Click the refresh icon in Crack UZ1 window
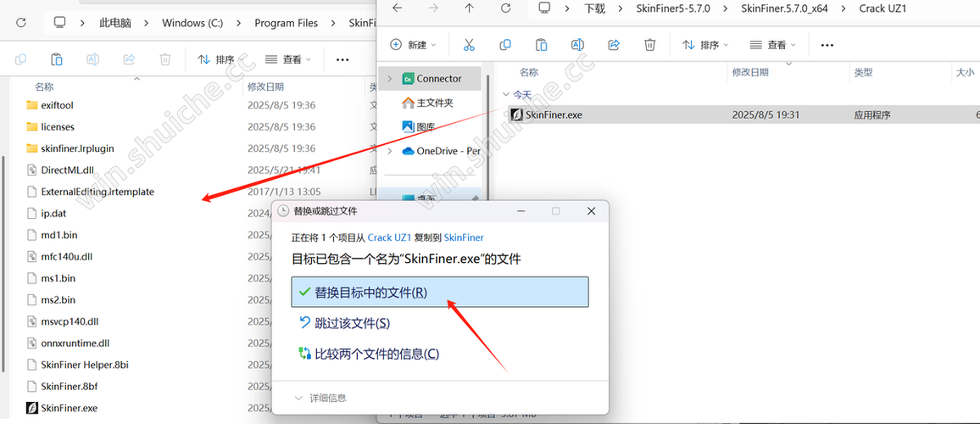Screen dimensions: 980x424 (505, 8)
